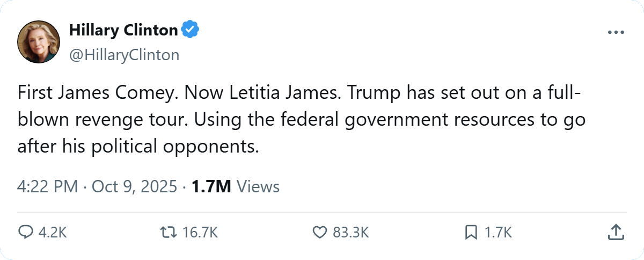Click the blue verified checkmark badge
The height and width of the screenshot is (260, 644).
tap(189, 31)
